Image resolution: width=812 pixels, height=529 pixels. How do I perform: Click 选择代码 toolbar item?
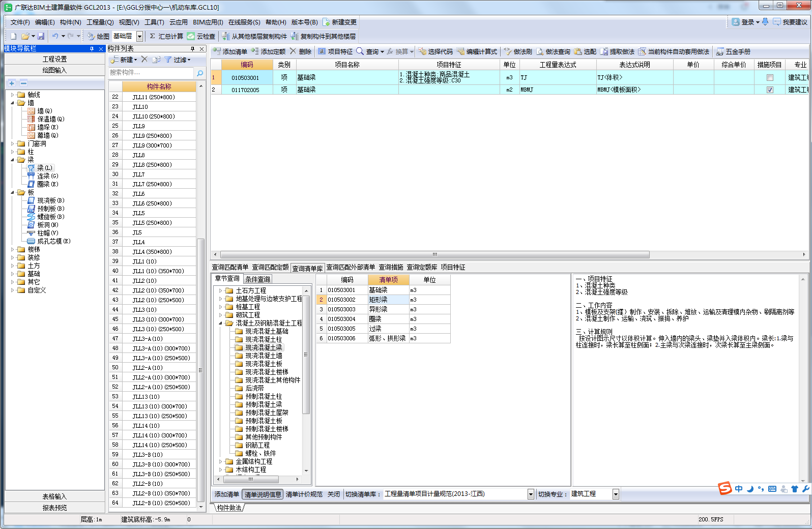[436, 51]
